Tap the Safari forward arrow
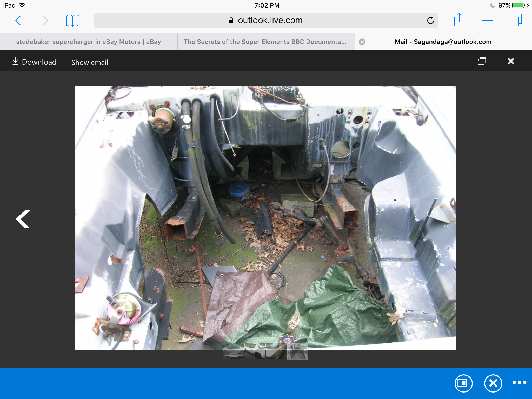This screenshot has height=399, width=532. (x=45, y=21)
